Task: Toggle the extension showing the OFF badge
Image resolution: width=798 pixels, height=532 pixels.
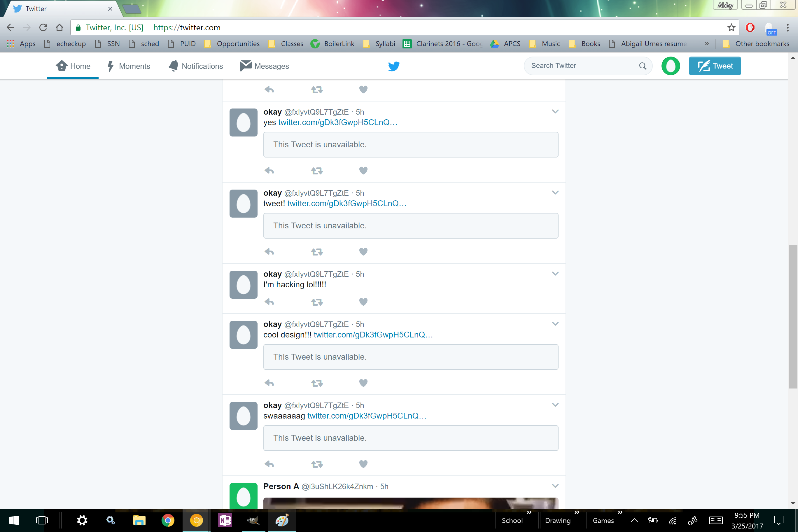Action: click(x=770, y=29)
